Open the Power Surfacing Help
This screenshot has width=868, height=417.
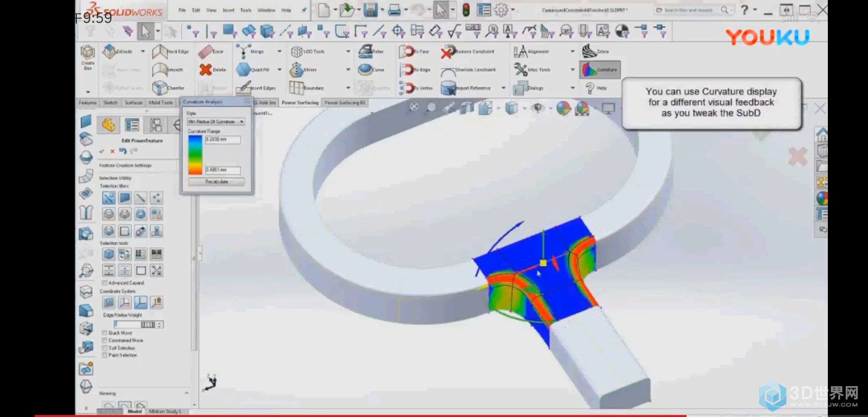pos(596,88)
